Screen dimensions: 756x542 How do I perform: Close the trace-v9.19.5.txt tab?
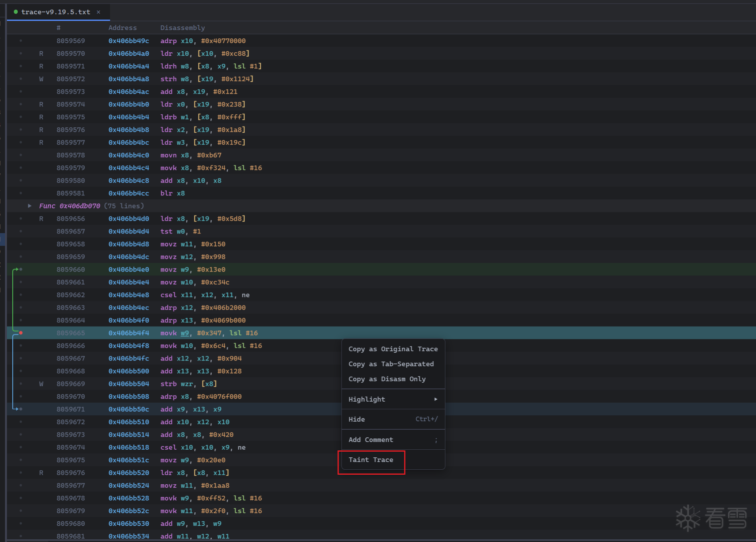(x=98, y=12)
